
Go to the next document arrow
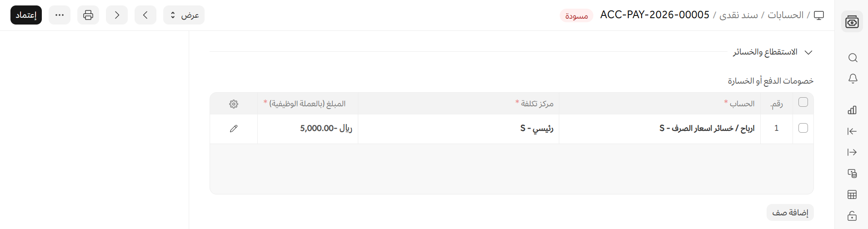[x=117, y=15]
